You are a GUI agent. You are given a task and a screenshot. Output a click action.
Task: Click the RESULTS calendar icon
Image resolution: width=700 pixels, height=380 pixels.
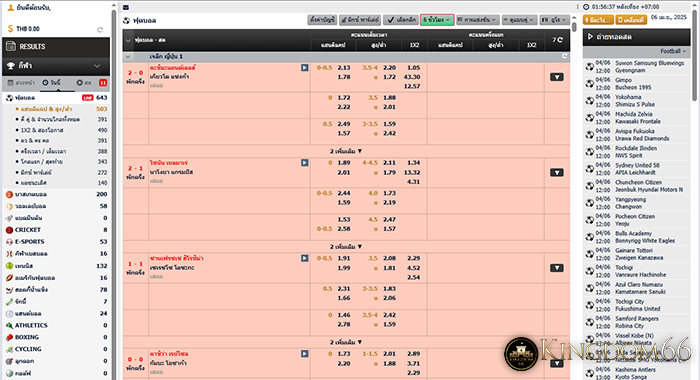click(10, 46)
